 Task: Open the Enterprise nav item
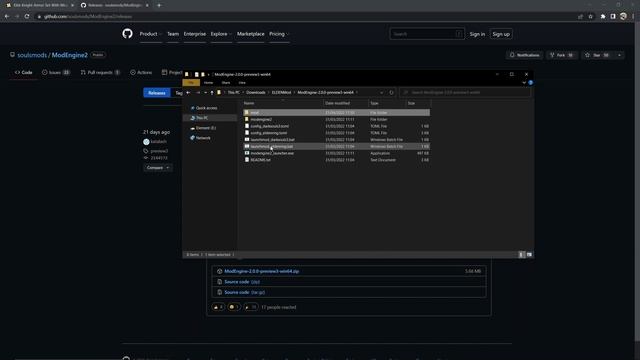(195, 34)
